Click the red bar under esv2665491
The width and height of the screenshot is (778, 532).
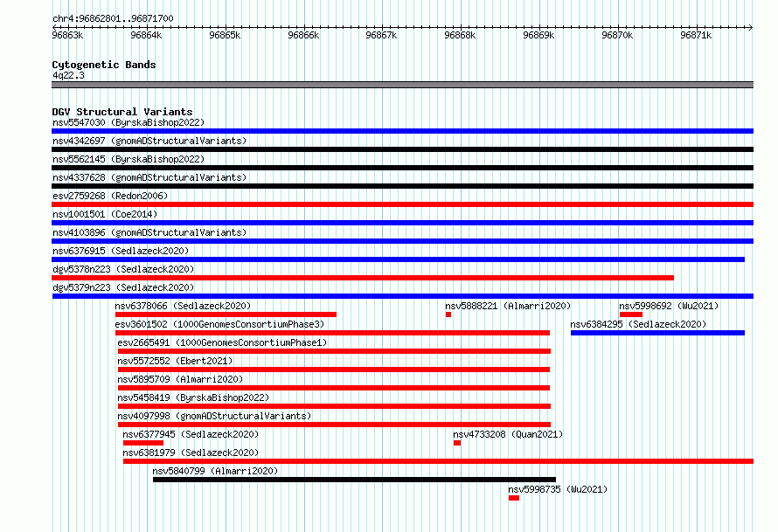coord(335,351)
